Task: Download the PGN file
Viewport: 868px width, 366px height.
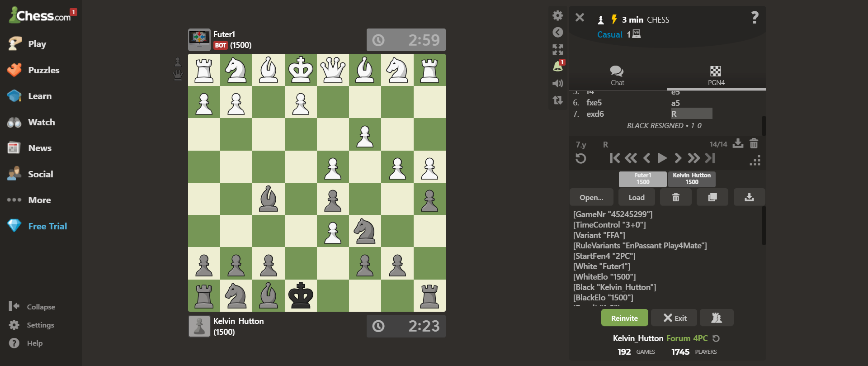Action: (x=749, y=197)
